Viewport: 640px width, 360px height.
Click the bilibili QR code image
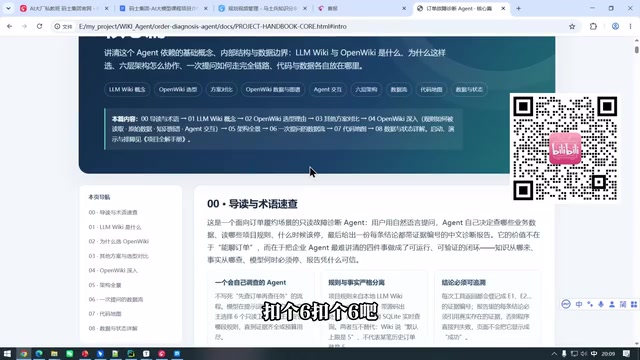point(565,148)
